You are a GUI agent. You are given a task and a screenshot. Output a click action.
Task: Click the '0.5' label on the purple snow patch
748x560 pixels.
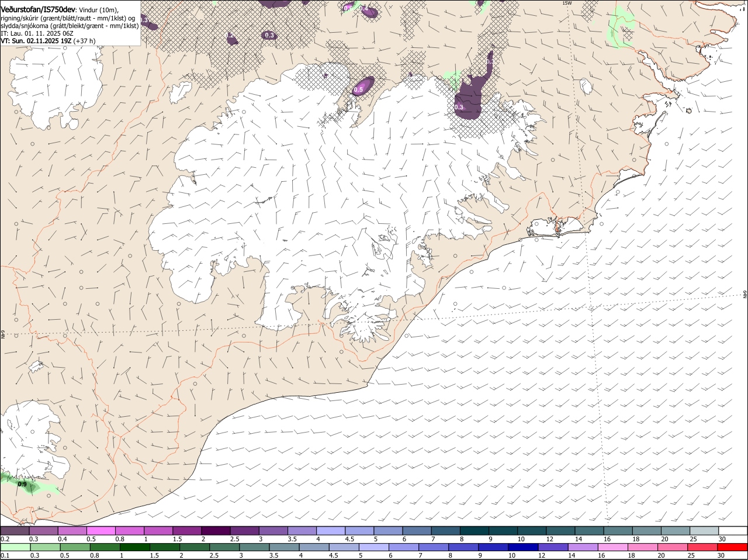[x=359, y=89]
